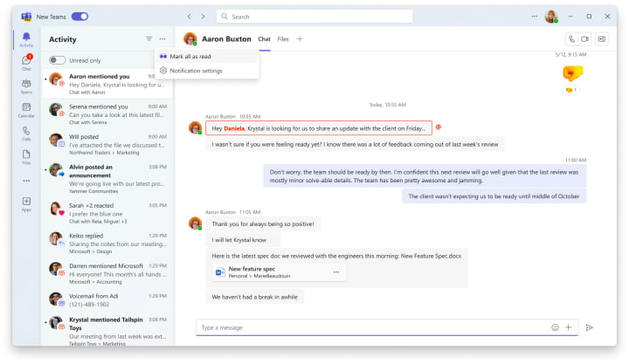The width and height of the screenshot is (629, 364).
Task: Open compose actions plus icon
Action: pyautogui.click(x=569, y=327)
